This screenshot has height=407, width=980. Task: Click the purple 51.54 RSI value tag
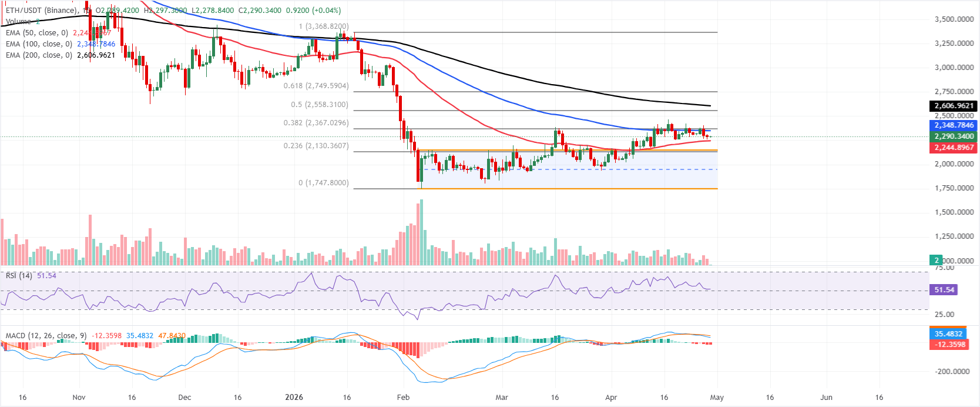click(x=944, y=290)
